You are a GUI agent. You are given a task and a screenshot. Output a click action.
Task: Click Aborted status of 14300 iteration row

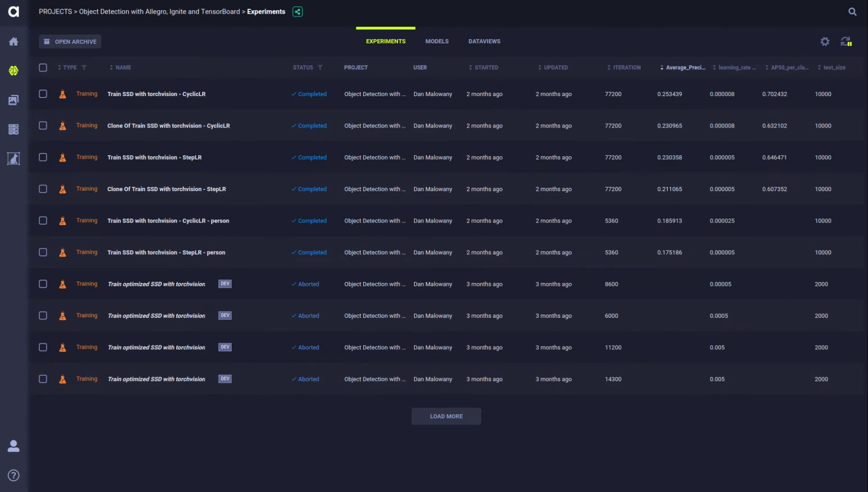pyautogui.click(x=305, y=379)
